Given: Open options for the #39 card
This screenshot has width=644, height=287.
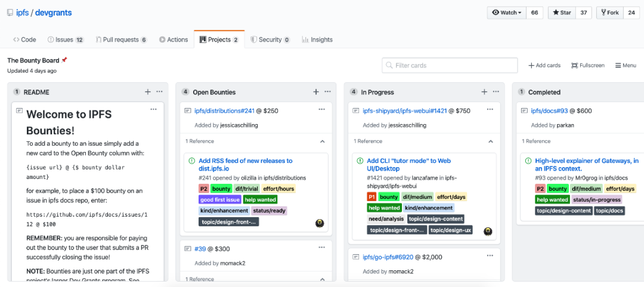Looking at the screenshot, I should pos(321,248).
